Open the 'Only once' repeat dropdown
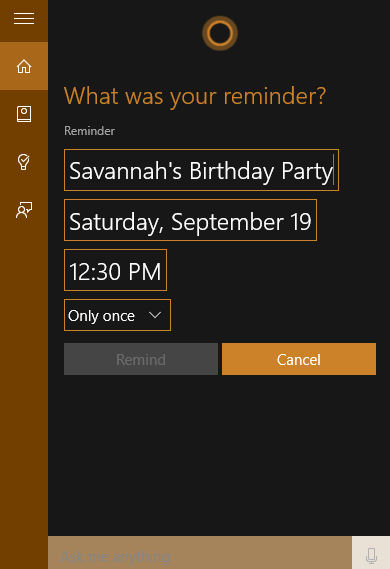 (117, 315)
